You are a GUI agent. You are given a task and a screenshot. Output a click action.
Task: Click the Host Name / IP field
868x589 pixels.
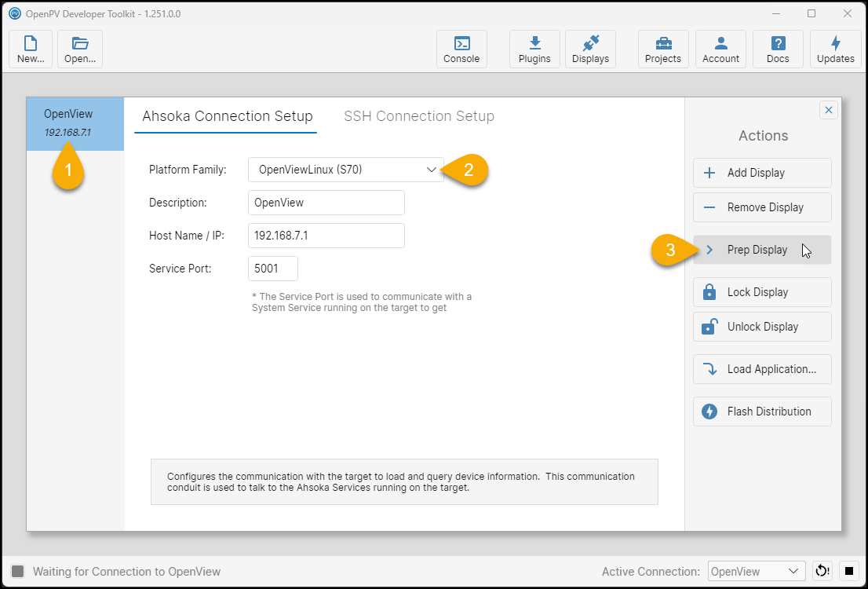tap(326, 236)
